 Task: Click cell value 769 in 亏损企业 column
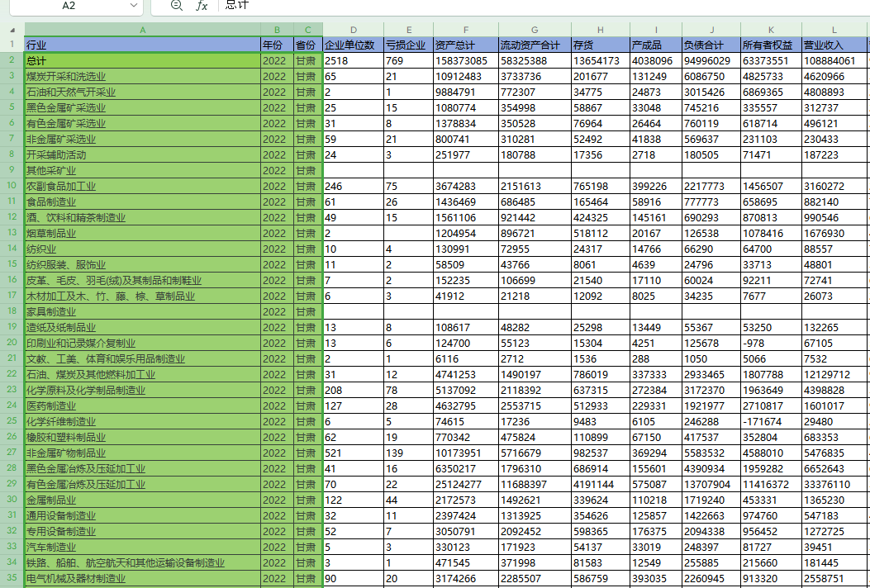[x=409, y=60]
